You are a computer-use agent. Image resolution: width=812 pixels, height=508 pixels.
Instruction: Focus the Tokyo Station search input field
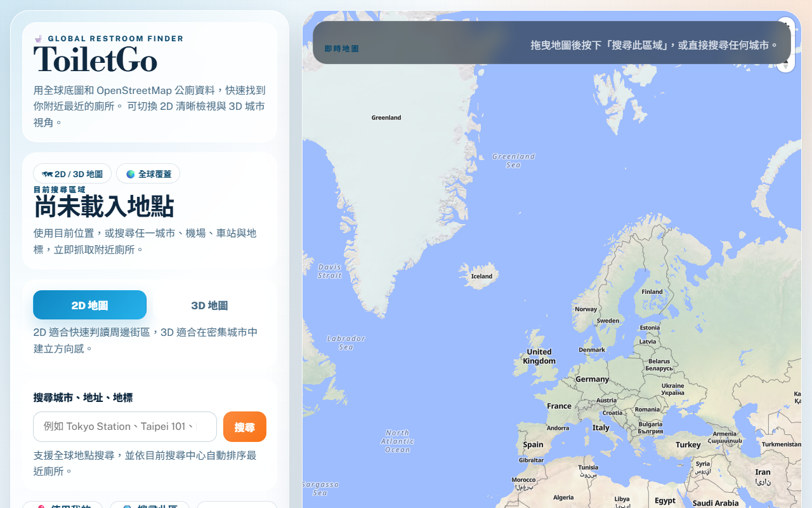pyautogui.click(x=125, y=427)
